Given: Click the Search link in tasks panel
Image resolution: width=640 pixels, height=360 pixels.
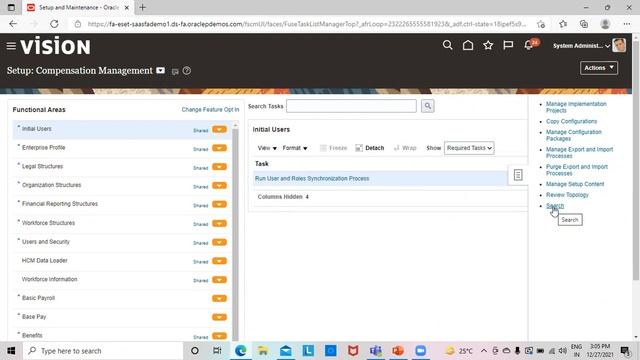Looking at the screenshot, I should click(555, 206).
